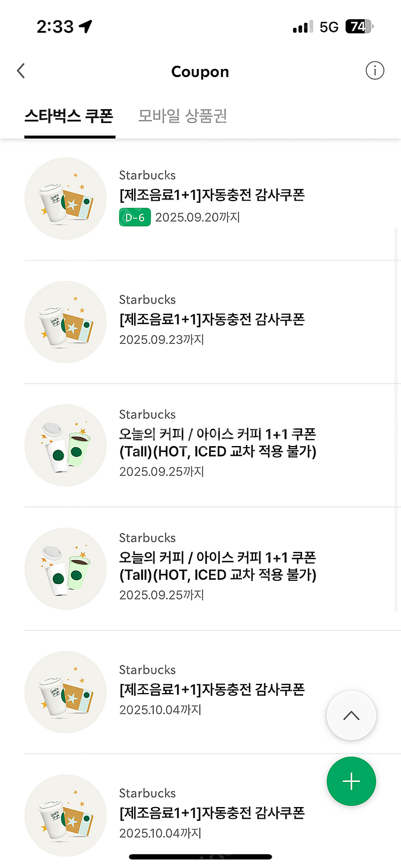The image size is (401, 868).
Task: Open the 자동충전 감사쿠폰 expiring 2025.09.23
Action: point(212,319)
